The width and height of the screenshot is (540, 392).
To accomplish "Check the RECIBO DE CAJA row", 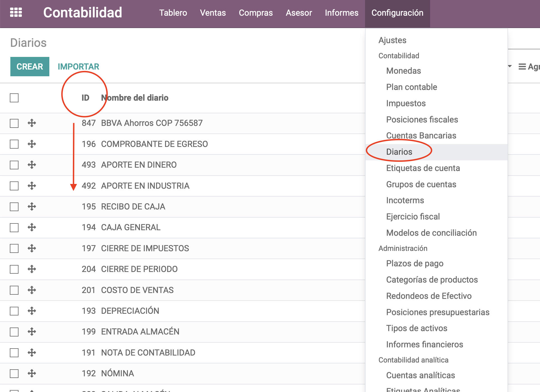I will 14,207.
